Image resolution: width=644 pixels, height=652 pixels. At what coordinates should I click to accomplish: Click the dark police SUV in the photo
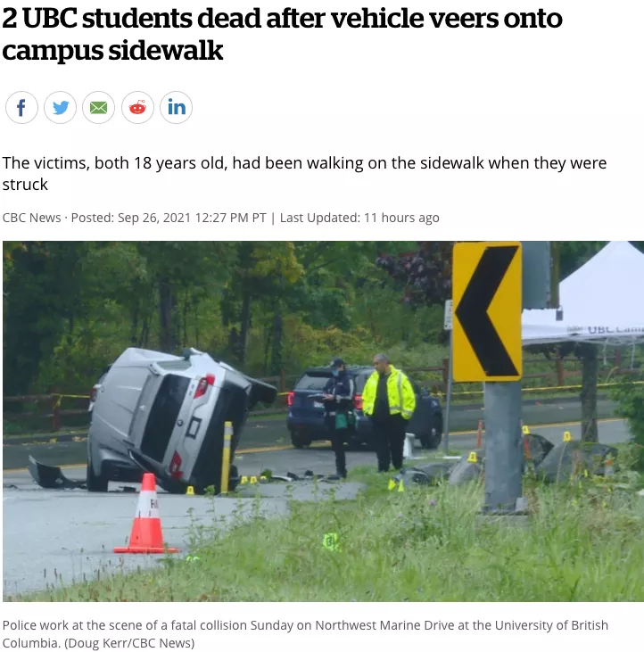[364, 407]
